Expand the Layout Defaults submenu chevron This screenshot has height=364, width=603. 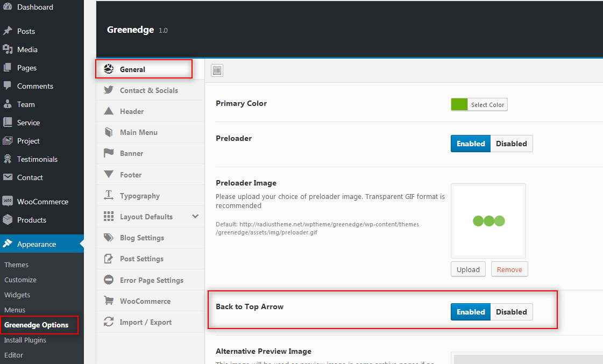click(x=195, y=216)
